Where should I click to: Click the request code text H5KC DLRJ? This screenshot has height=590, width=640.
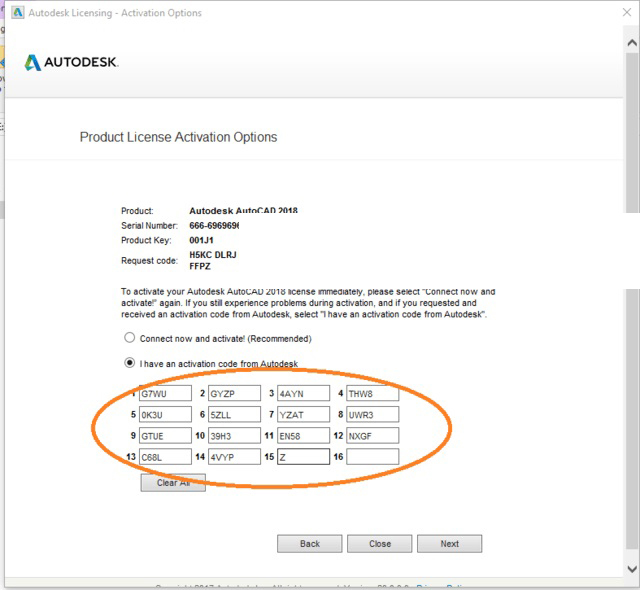(x=213, y=255)
